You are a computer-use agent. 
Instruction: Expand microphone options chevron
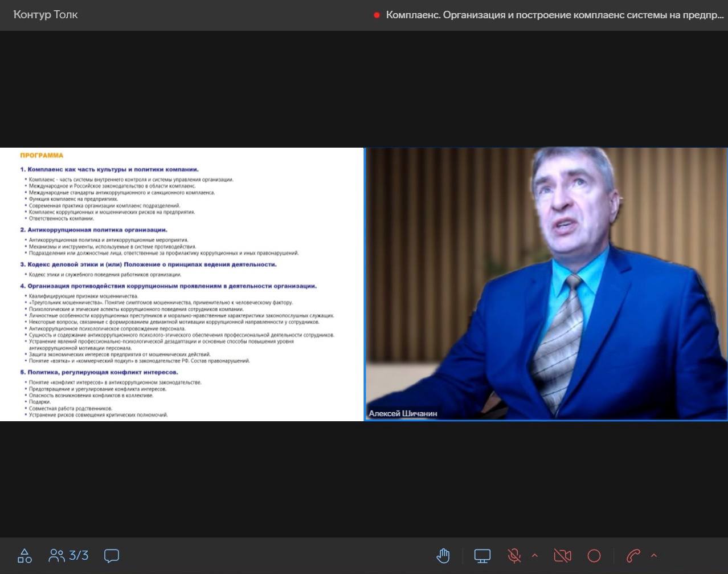535,555
